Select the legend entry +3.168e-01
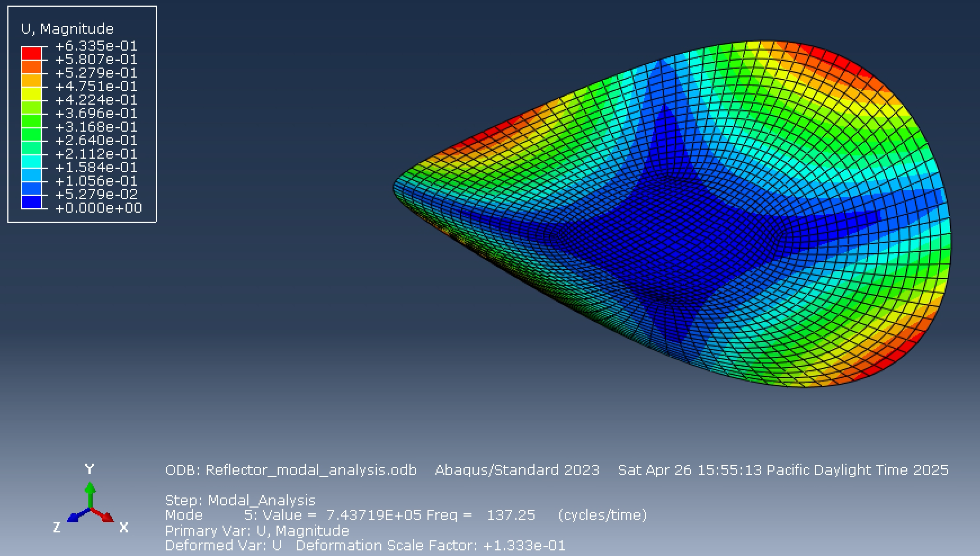This screenshot has width=980, height=556. click(x=96, y=127)
